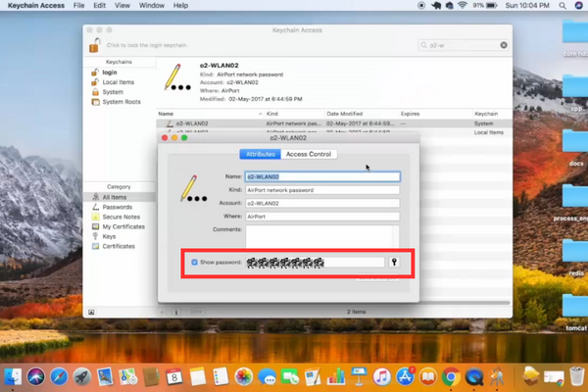Click the horizontal scrollbar of the item list
Image resolution: width=588 pixels, height=392 pixels.
tap(465, 303)
